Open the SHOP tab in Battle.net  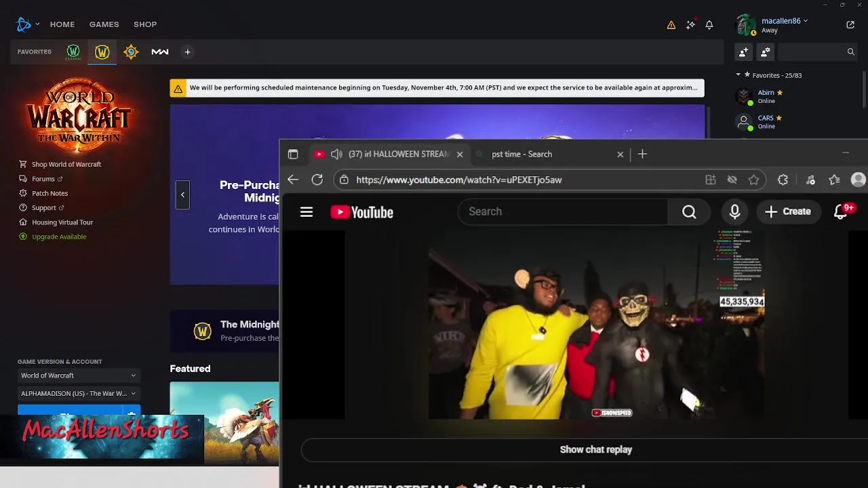145,24
